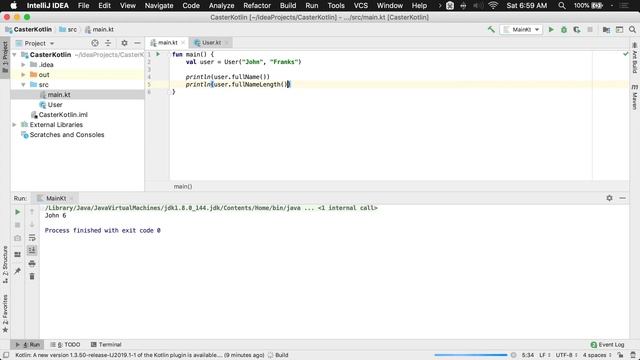
Task: Open the VCS menu
Action: tap(360, 6)
